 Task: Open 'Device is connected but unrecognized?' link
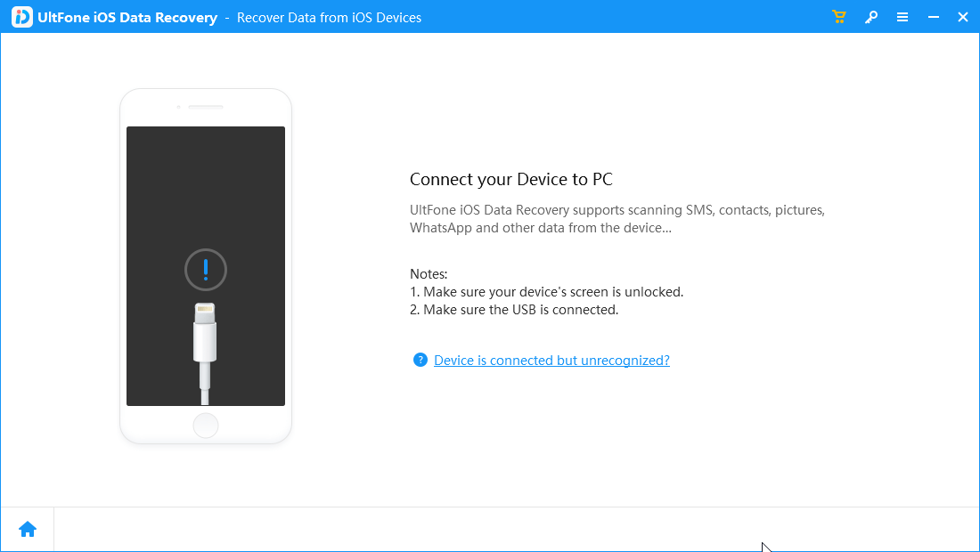551,360
